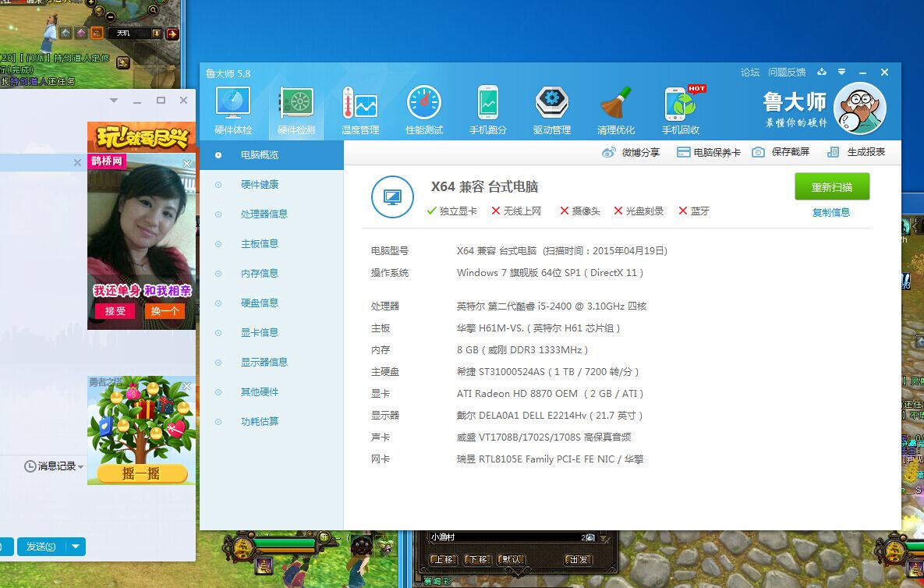Viewport: 924px width, 588px height.
Task: Open the 天机 dropdown arrow in game
Action: (156, 34)
